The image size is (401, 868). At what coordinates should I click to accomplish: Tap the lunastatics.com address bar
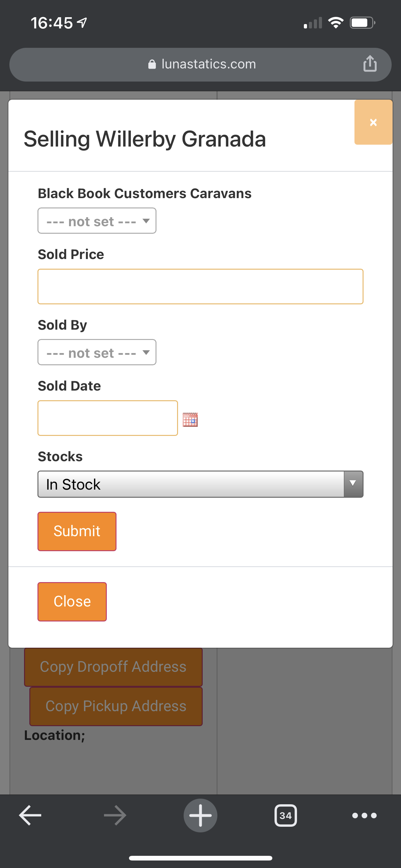coord(200,64)
